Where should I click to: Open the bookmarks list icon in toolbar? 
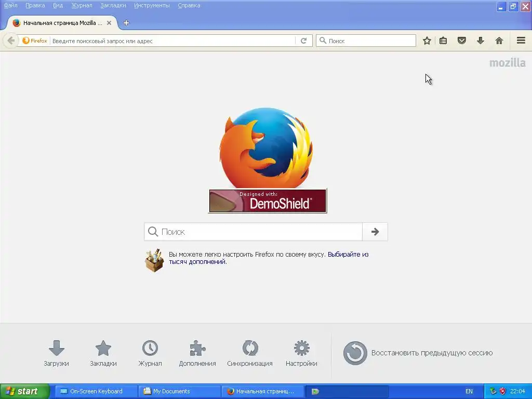point(443,41)
